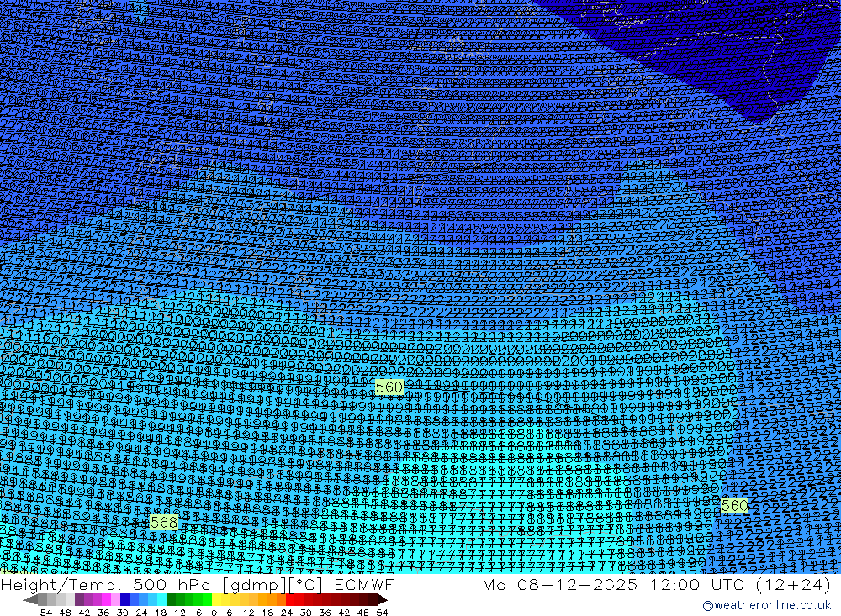The height and width of the screenshot is (616, 841).
Task: Select the bright red 24 degree legend swatch
Action: click(x=290, y=599)
